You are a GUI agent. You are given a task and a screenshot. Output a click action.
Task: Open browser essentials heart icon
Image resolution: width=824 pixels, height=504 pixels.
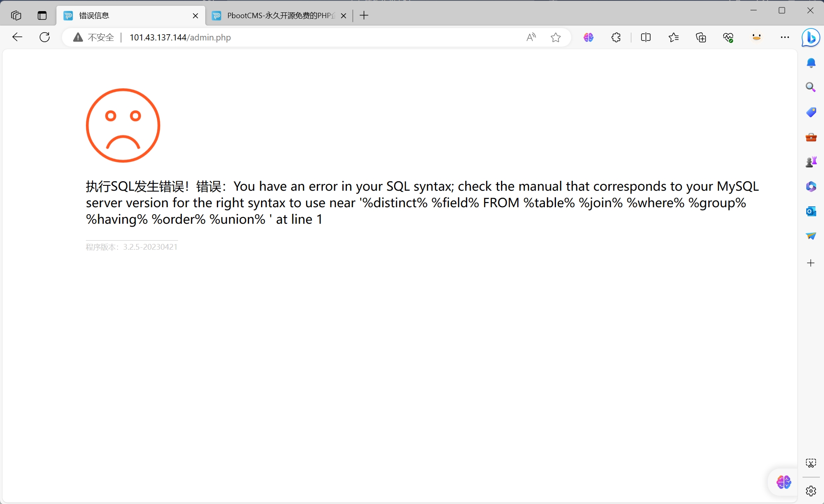728,37
